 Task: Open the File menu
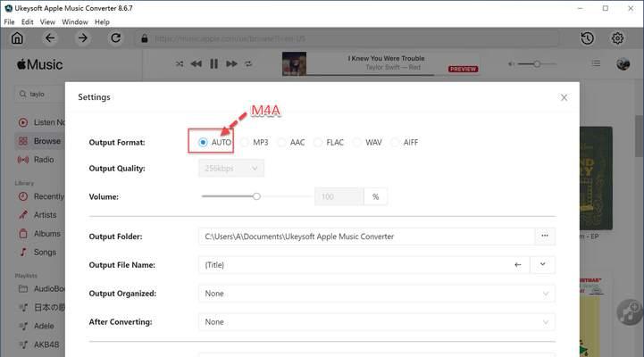tap(9, 21)
